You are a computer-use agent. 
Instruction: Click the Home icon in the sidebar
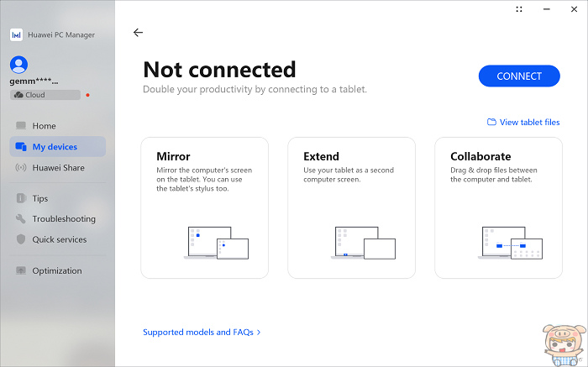tap(21, 126)
